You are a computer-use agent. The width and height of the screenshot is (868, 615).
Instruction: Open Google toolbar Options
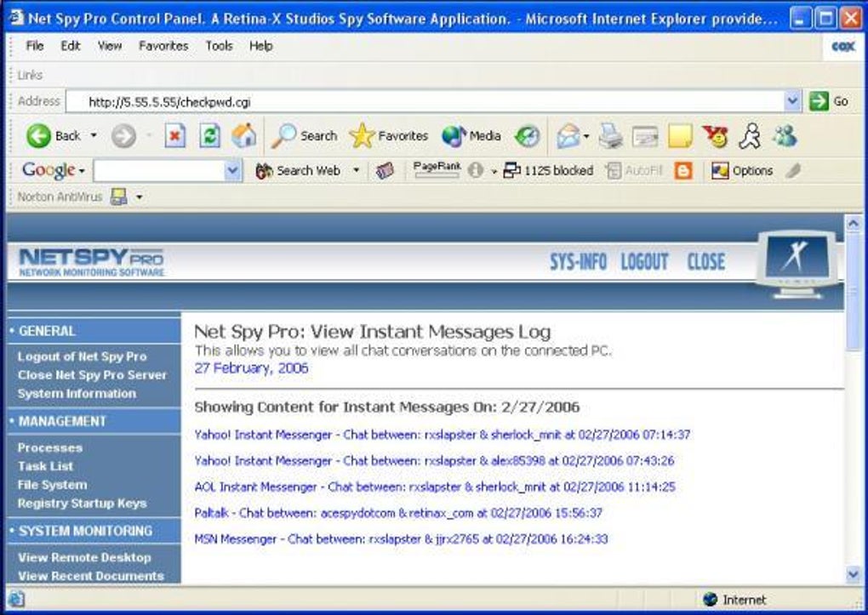(x=742, y=170)
